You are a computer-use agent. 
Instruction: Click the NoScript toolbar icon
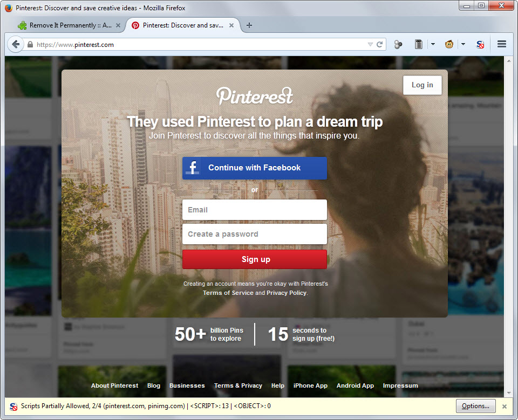[x=480, y=44]
